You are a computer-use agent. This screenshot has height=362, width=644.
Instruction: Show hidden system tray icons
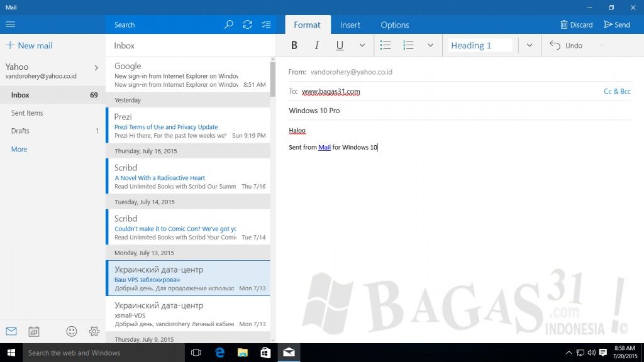point(569,353)
